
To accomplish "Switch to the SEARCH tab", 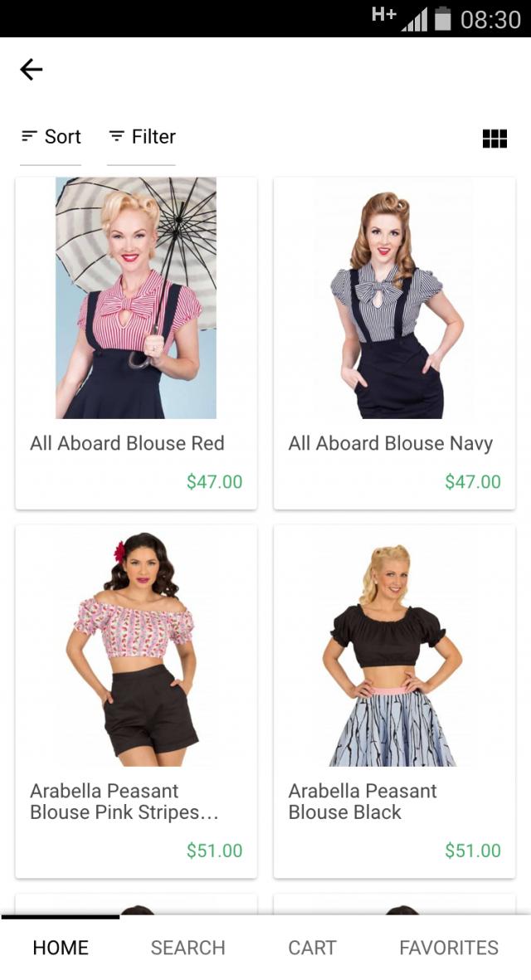I will click(x=188, y=948).
